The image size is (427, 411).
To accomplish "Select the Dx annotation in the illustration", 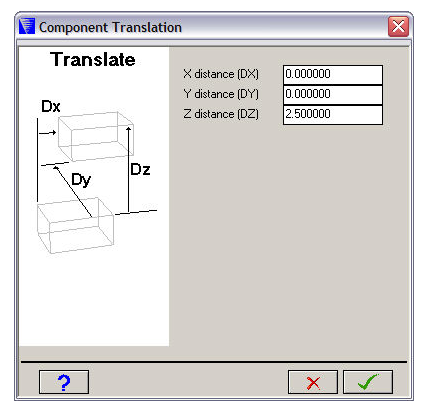I will [x=51, y=107].
